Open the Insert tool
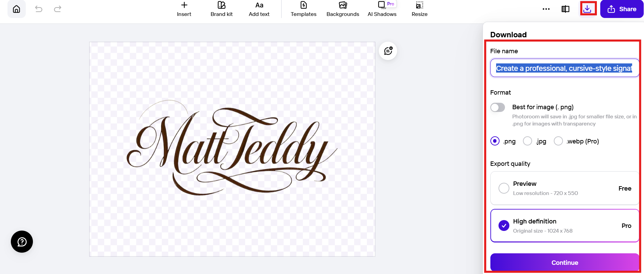The width and height of the screenshot is (644, 274). coord(184,9)
